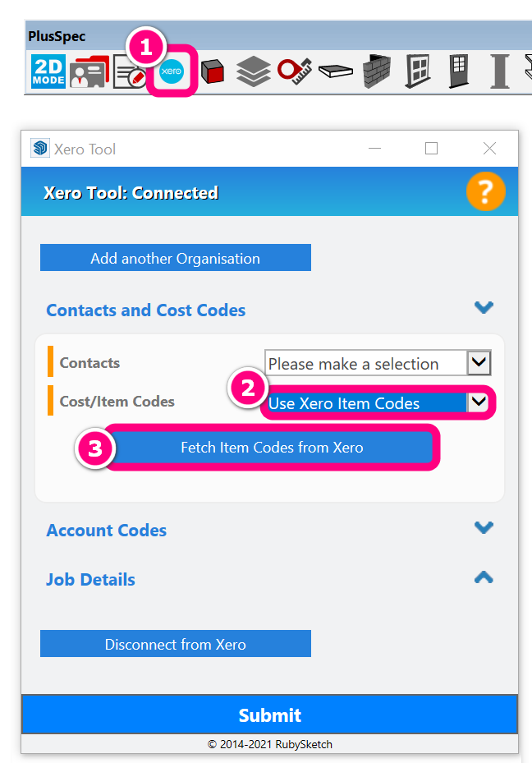Select the window tool icon
Image resolution: width=532 pixels, height=763 pixels.
(418, 72)
